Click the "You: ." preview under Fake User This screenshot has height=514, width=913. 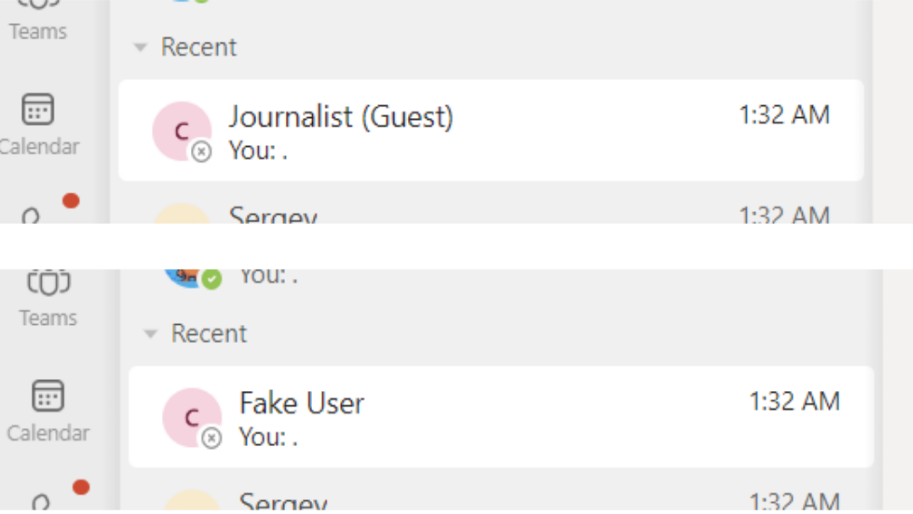(x=269, y=437)
